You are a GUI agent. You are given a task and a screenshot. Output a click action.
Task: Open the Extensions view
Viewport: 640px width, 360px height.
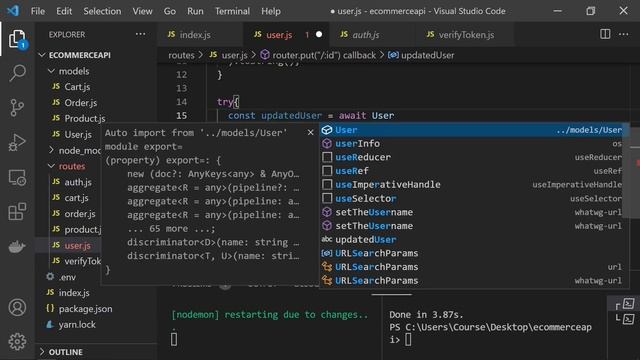(17, 212)
